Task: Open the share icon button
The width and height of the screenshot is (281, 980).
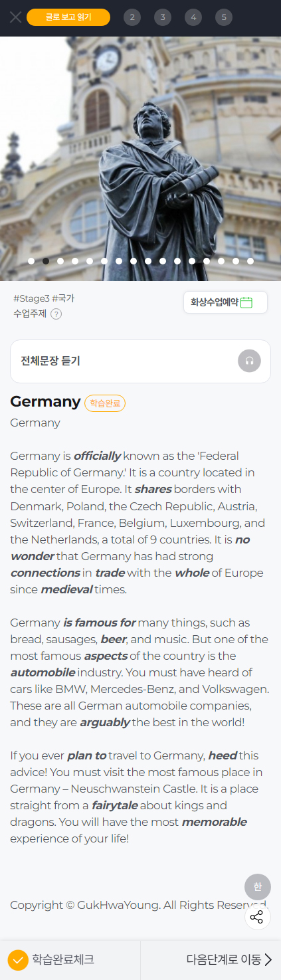Action: click(x=257, y=918)
